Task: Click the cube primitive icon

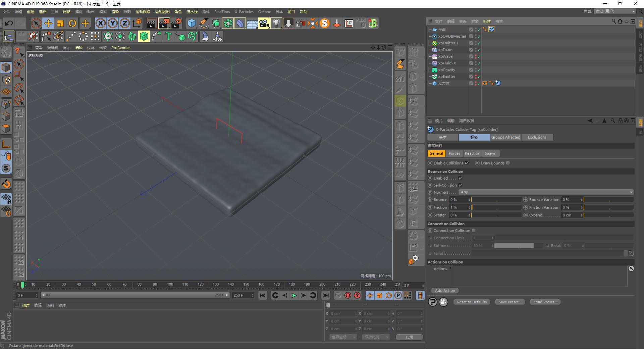Action: [x=192, y=23]
